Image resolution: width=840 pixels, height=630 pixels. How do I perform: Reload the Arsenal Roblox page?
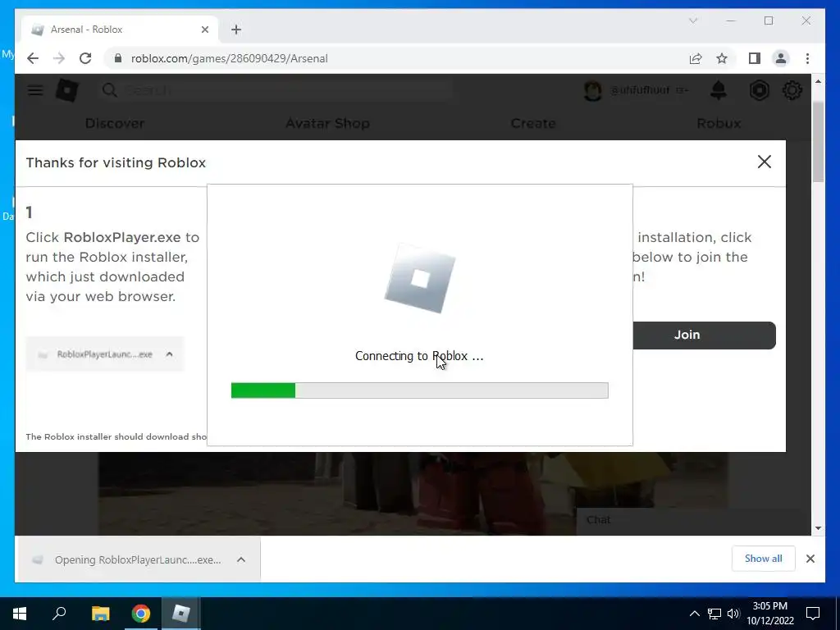coord(85,58)
